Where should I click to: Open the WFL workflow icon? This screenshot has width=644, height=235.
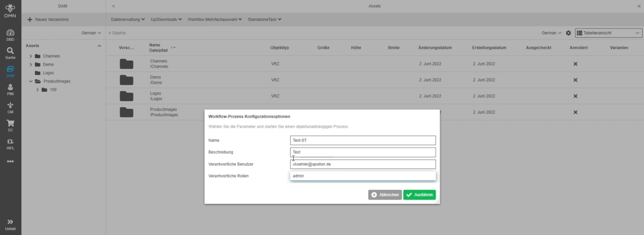10,144
